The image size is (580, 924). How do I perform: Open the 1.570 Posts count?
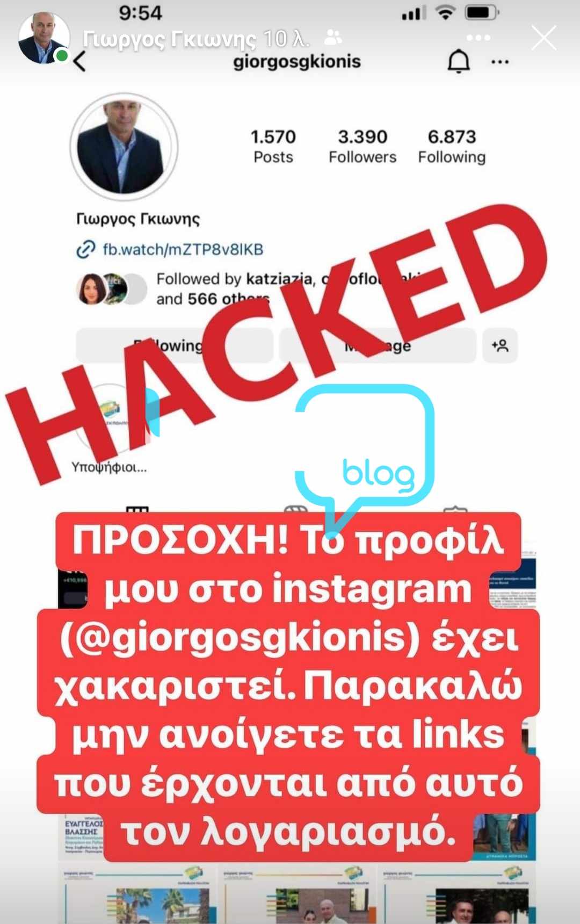point(273,146)
